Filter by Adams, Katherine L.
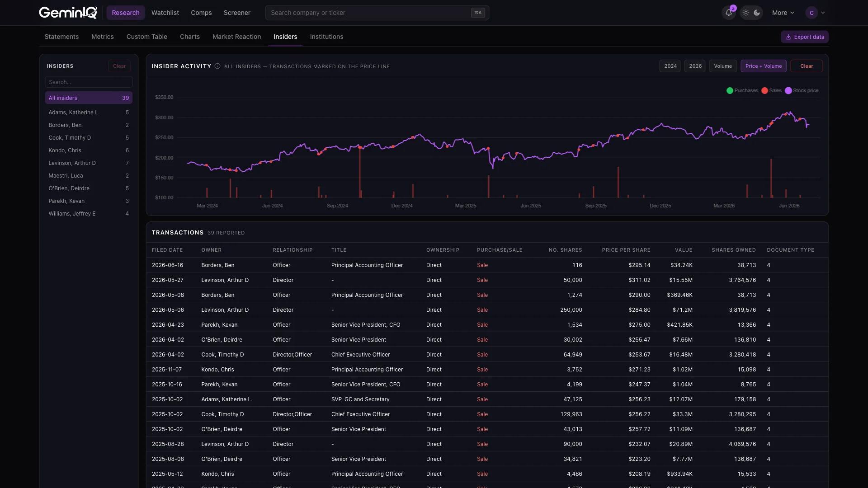This screenshot has height=488, width=868. (x=89, y=113)
